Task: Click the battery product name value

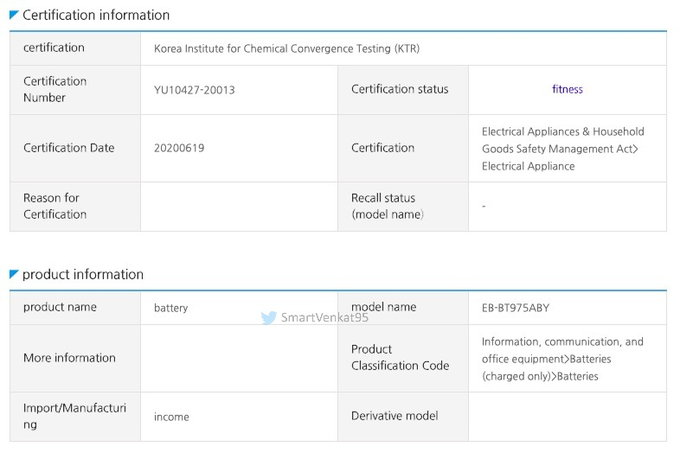Action: point(171,308)
